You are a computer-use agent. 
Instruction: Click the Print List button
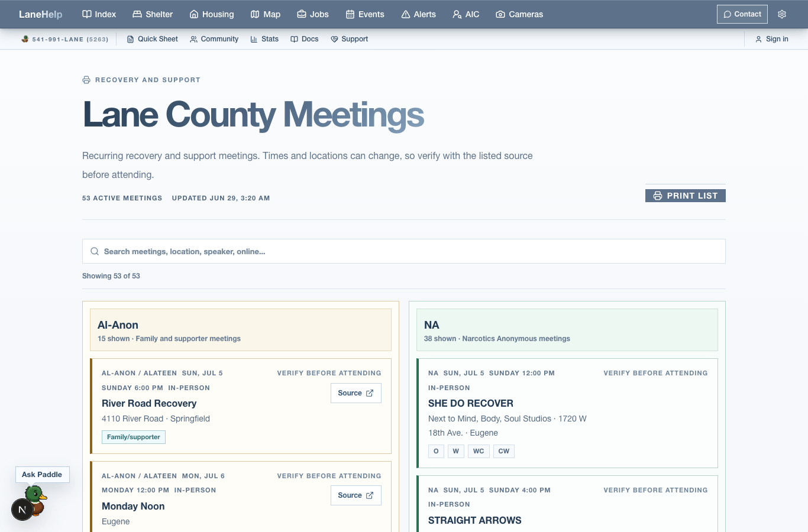coord(686,196)
